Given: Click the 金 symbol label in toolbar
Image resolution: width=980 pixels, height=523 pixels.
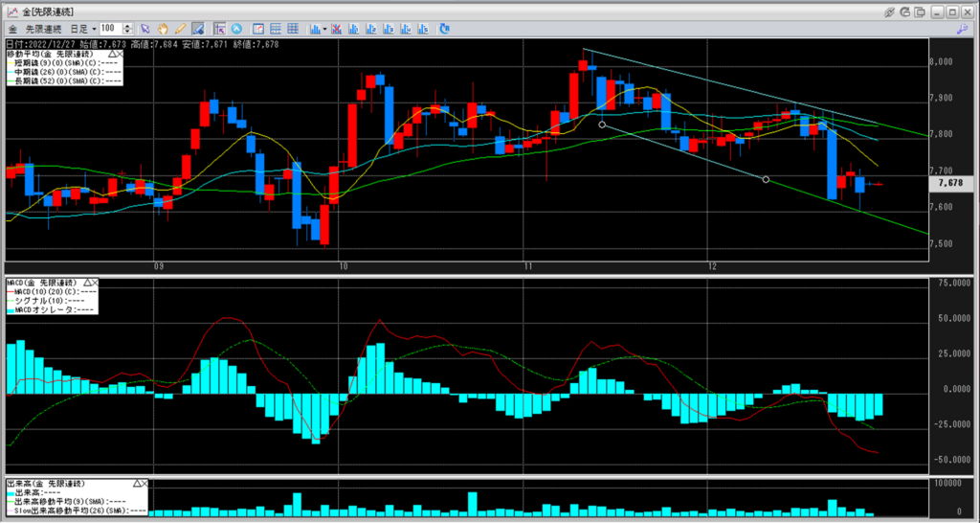Looking at the screenshot, I should (12, 29).
